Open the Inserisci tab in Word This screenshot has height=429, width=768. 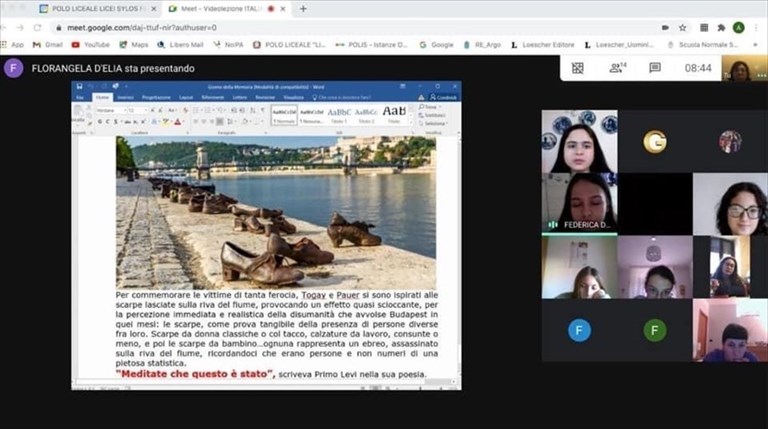pos(125,97)
